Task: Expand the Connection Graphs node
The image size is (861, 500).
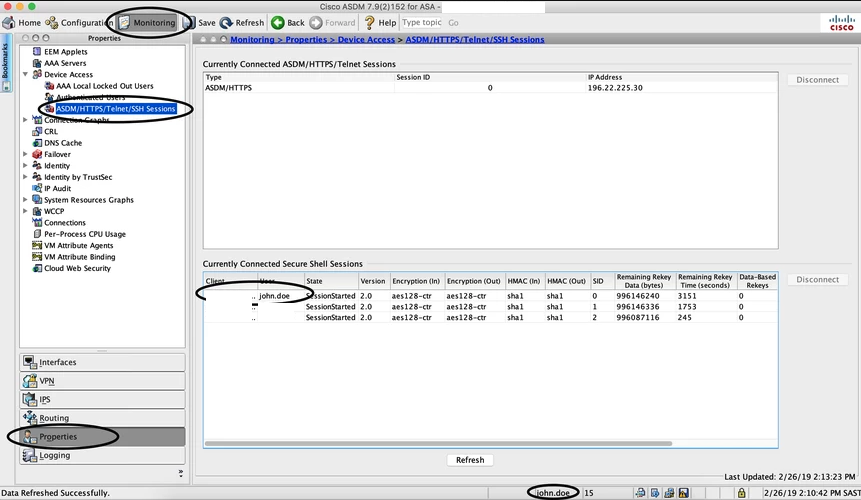Action: (x=25, y=120)
